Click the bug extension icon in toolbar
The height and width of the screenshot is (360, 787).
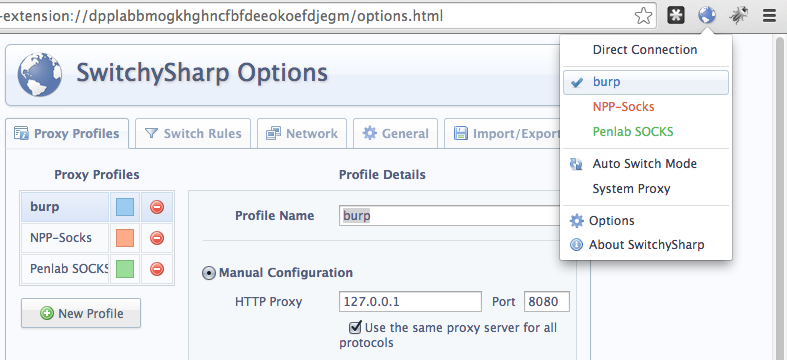(739, 16)
